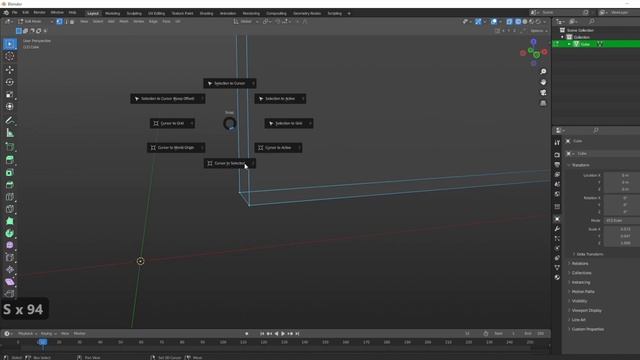640x360 pixels.
Task: Select the Loop Cut tool
Action: point(9,197)
